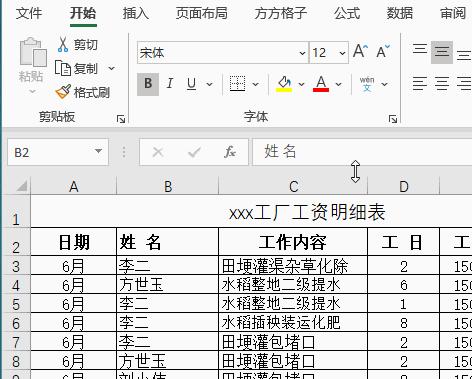472x379 pixels.
Task: Click the Paste clipboard icon
Action: coord(33,52)
